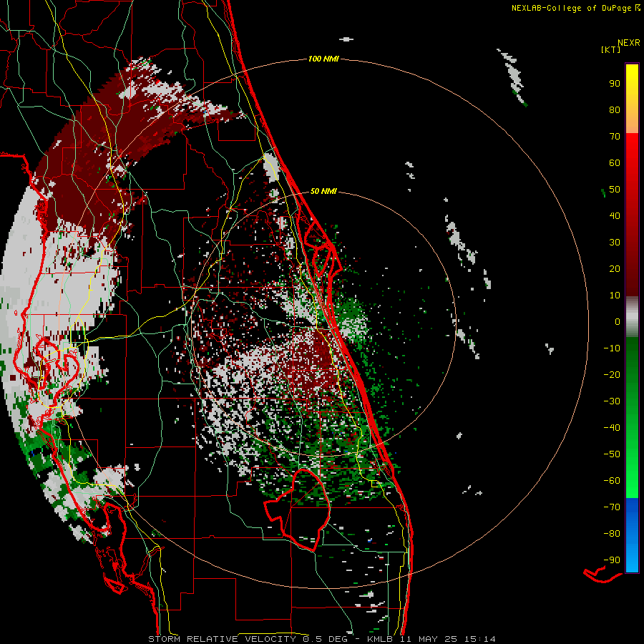Screen dimensions: 644x644
Task: Click the 100 NMI range ring label
Action: (323, 59)
